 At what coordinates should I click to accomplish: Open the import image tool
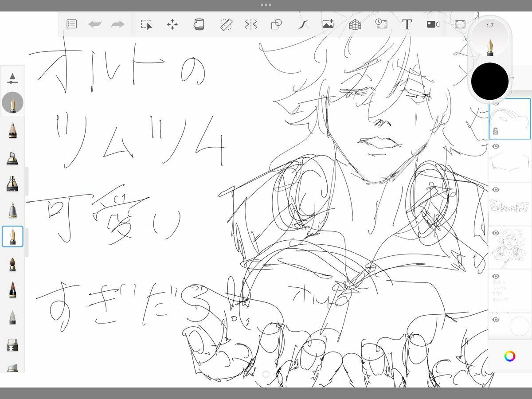coord(328,24)
